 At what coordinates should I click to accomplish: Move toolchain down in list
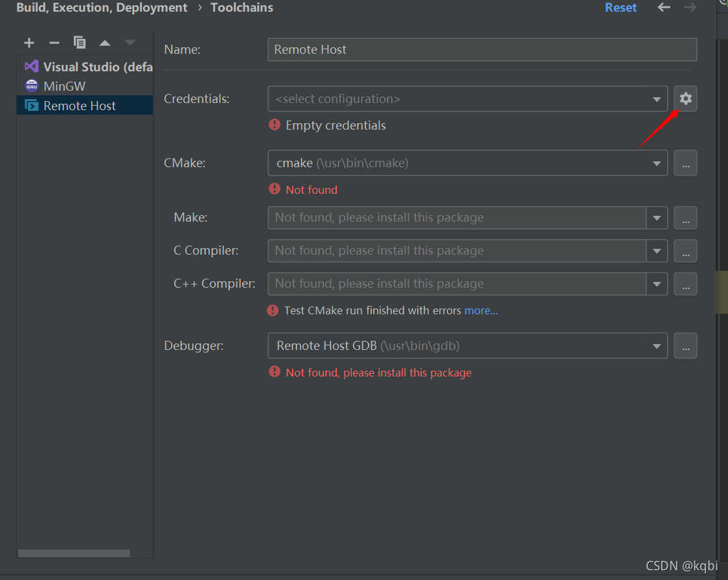coord(130,43)
